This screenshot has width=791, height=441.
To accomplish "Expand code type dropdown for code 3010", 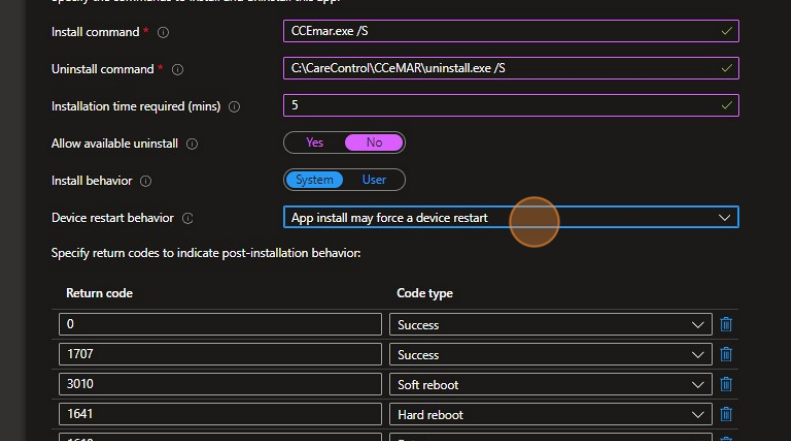I will tap(550, 385).
